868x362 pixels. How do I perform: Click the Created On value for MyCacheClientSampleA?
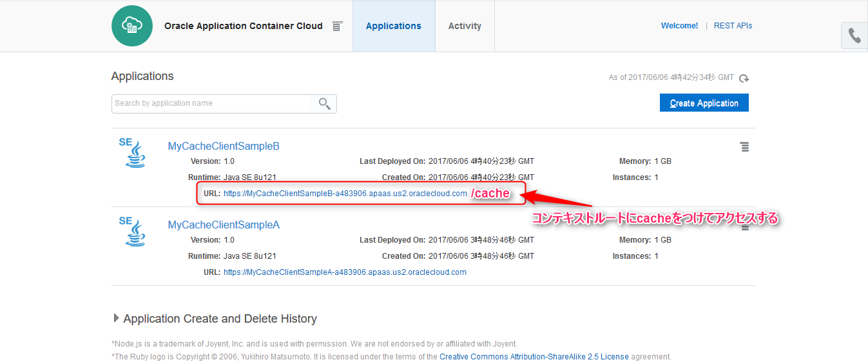pyautogui.click(x=481, y=256)
